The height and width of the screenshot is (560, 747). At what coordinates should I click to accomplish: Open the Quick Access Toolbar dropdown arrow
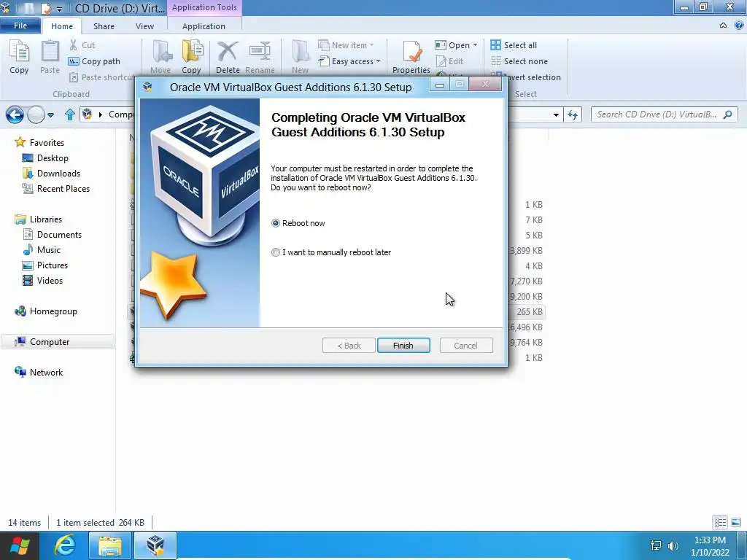[59, 9]
